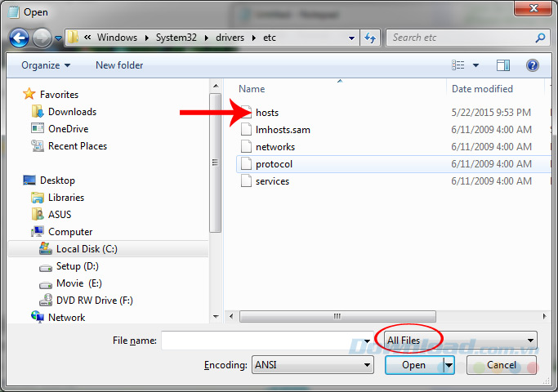The height and width of the screenshot is (392, 558).
Task: Open the All Files type dropdown
Action: [x=461, y=341]
